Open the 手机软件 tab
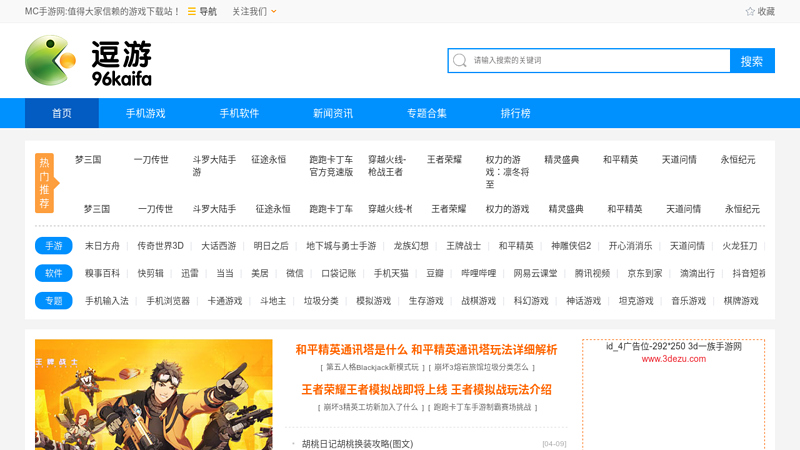Viewport: 800px width, 450px height. tap(239, 113)
